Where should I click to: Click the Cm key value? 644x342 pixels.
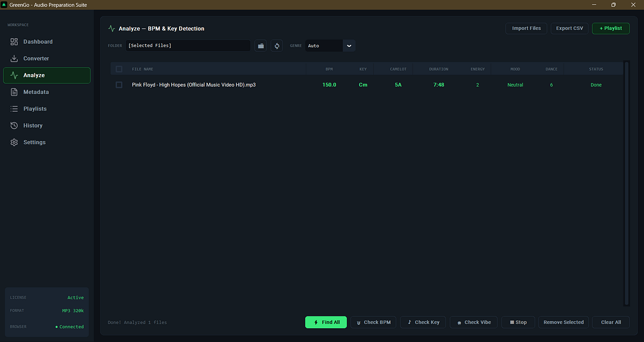tap(363, 84)
